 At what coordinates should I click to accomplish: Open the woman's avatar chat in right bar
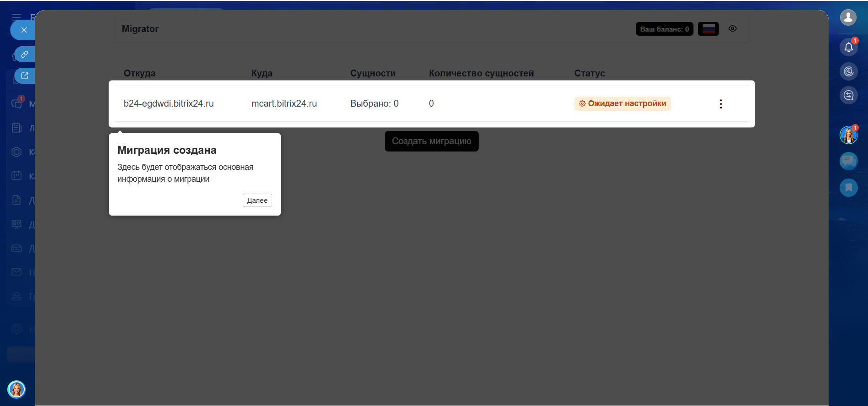848,135
